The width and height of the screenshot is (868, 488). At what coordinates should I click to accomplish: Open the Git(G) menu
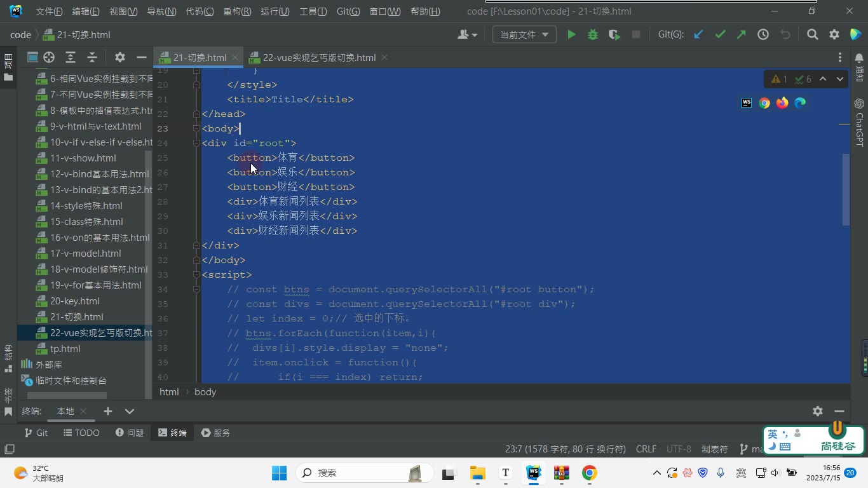[x=348, y=11]
